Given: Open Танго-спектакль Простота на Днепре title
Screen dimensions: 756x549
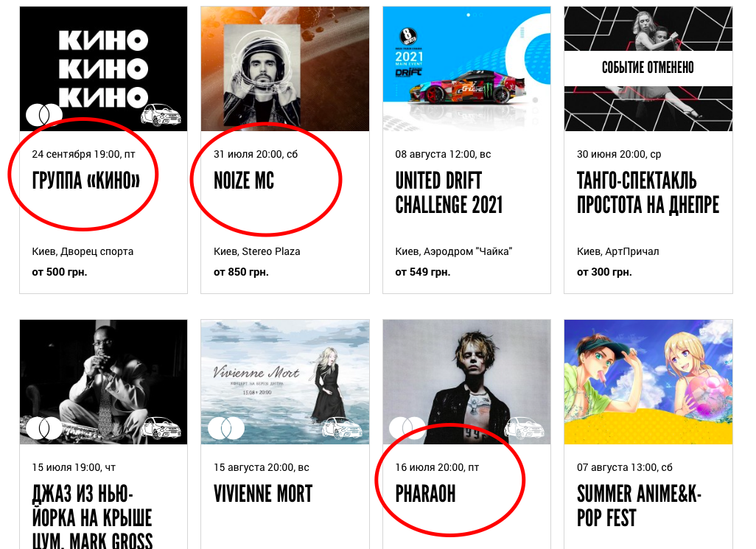Looking at the screenshot, I should click(x=648, y=193).
